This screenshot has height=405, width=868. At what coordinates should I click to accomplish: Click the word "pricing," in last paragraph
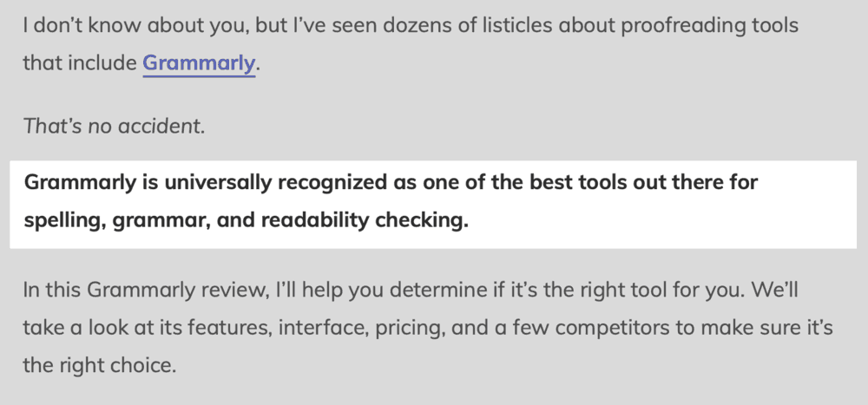411,328
